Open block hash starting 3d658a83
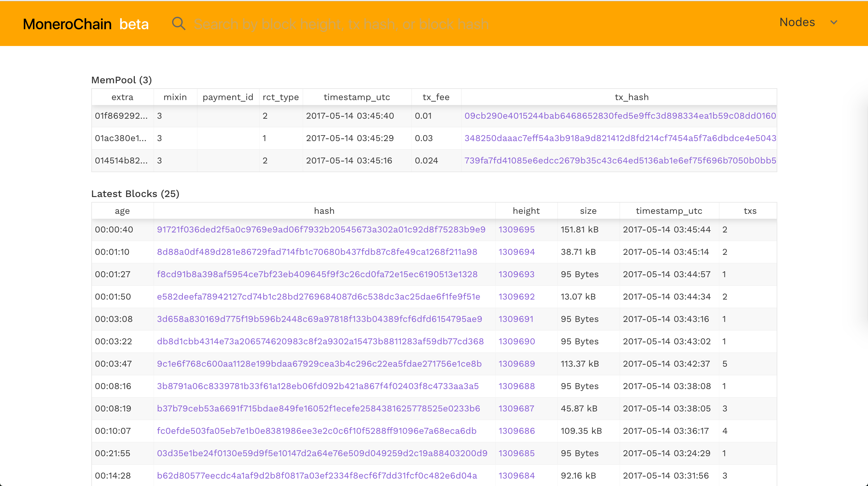The image size is (868, 486). 319,319
